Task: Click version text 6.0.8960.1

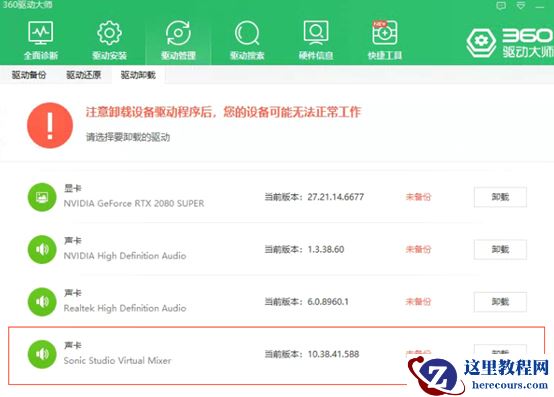Action: [x=328, y=302]
